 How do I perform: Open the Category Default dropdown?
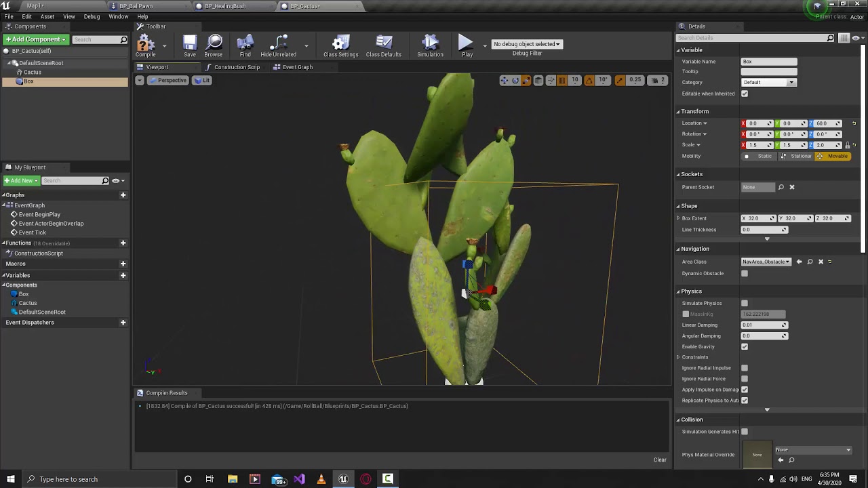pyautogui.click(x=768, y=82)
